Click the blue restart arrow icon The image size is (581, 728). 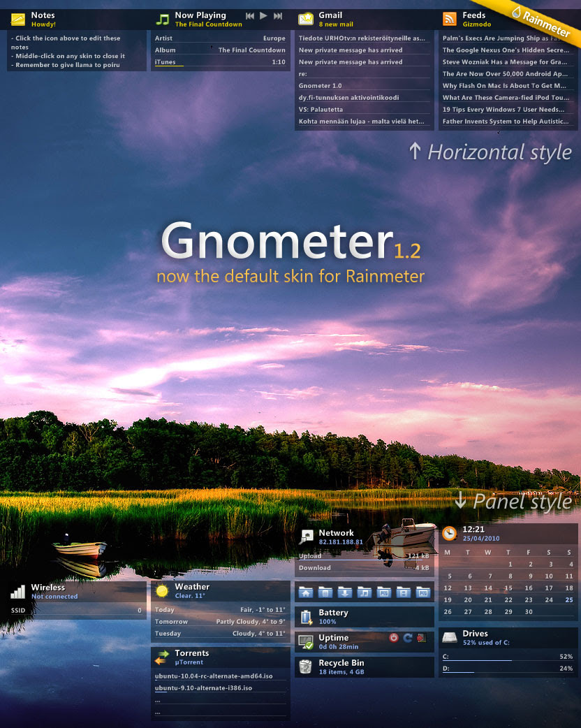click(407, 638)
